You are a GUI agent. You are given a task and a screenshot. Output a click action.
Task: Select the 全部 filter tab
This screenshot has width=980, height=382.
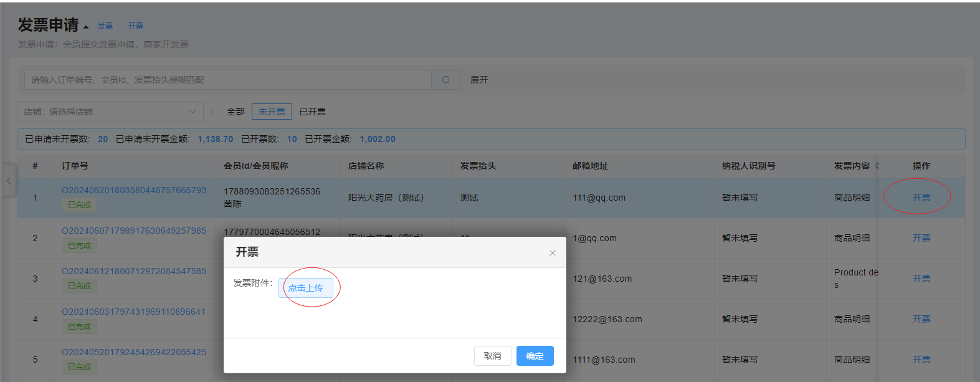tap(235, 112)
